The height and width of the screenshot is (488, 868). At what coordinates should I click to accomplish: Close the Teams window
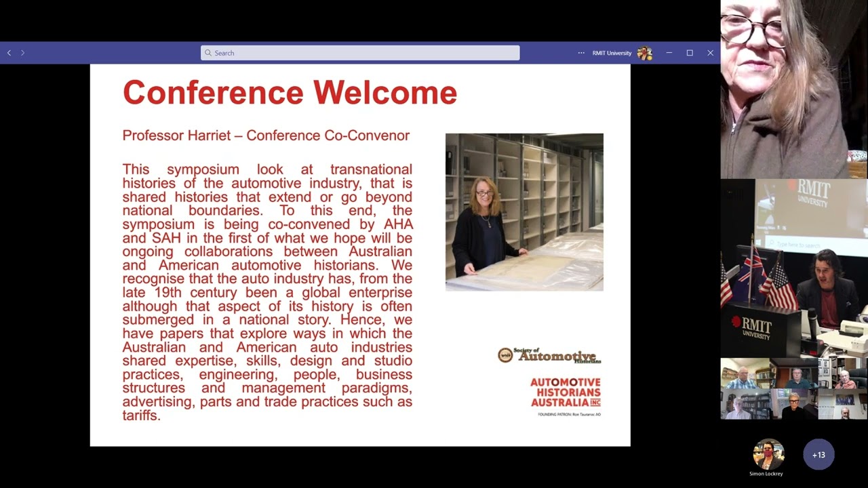[x=710, y=53]
